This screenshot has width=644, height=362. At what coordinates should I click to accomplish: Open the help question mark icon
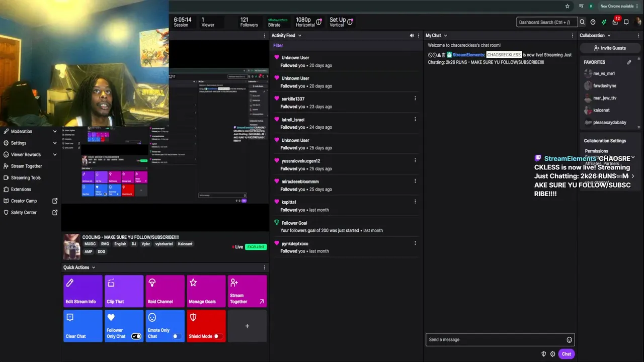pos(593,22)
